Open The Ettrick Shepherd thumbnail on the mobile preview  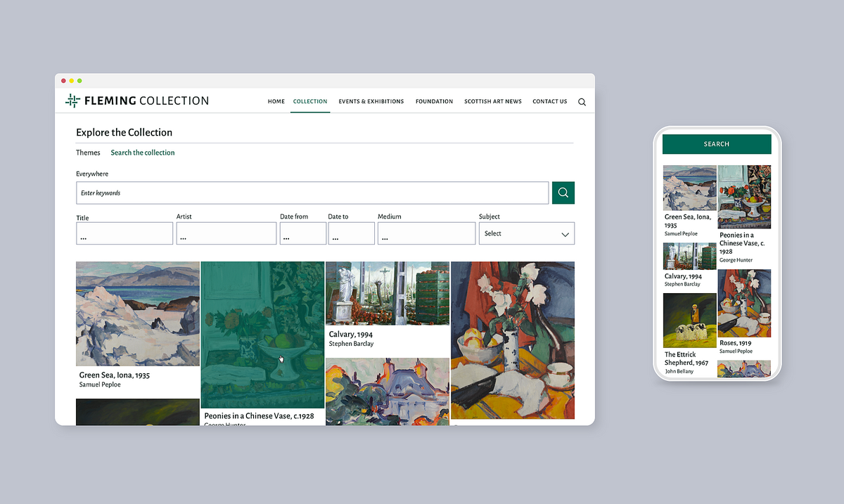pyautogui.click(x=689, y=321)
